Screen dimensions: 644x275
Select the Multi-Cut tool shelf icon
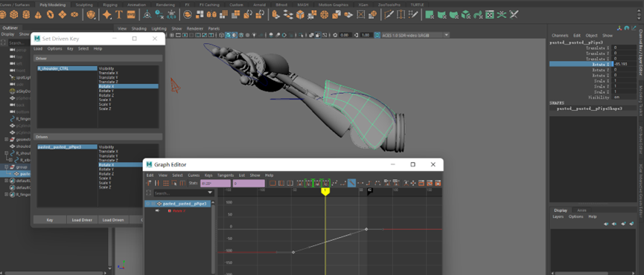coord(389,15)
